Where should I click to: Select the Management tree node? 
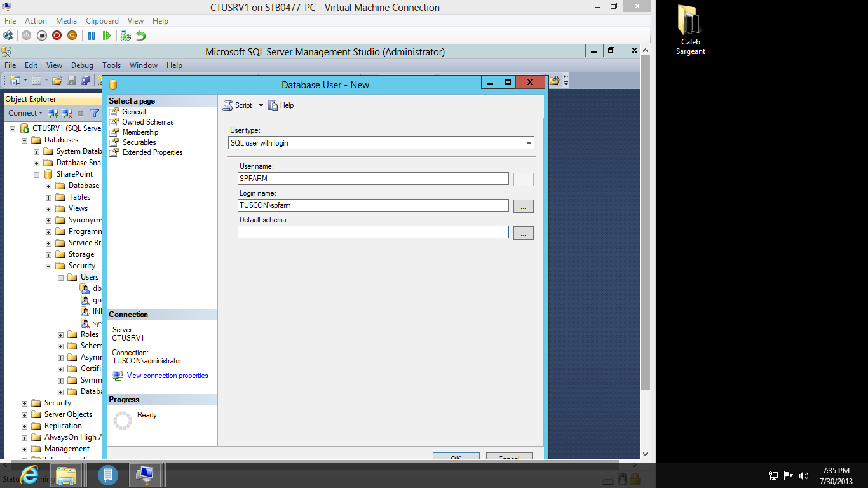coord(67,449)
